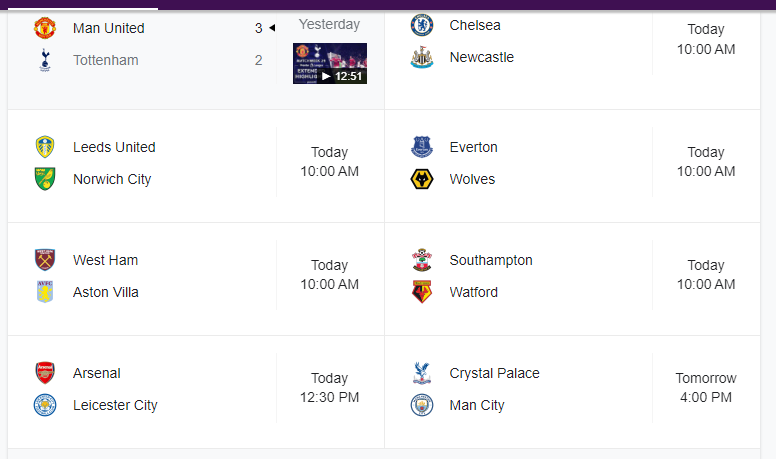Image resolution: width=776 pixels, height=459 pixels.
Task: Click the Man United club crest
Action: 45,28
